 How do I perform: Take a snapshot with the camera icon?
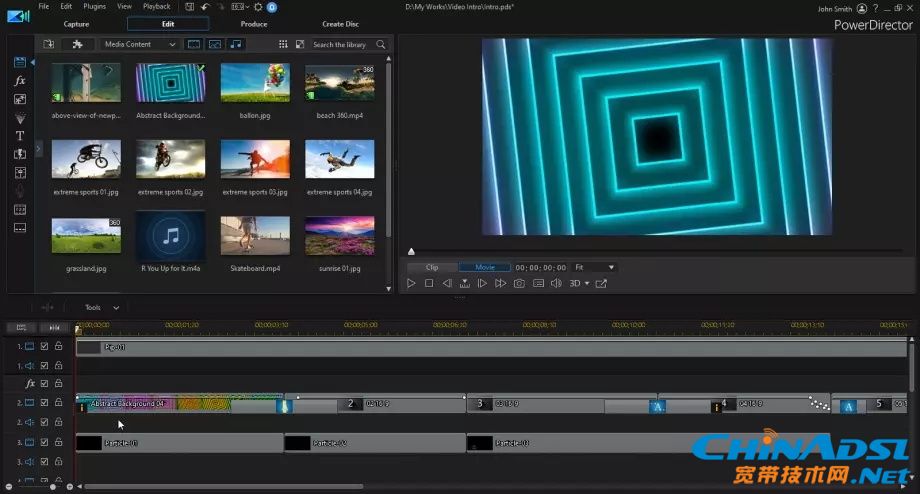point(519,284)
